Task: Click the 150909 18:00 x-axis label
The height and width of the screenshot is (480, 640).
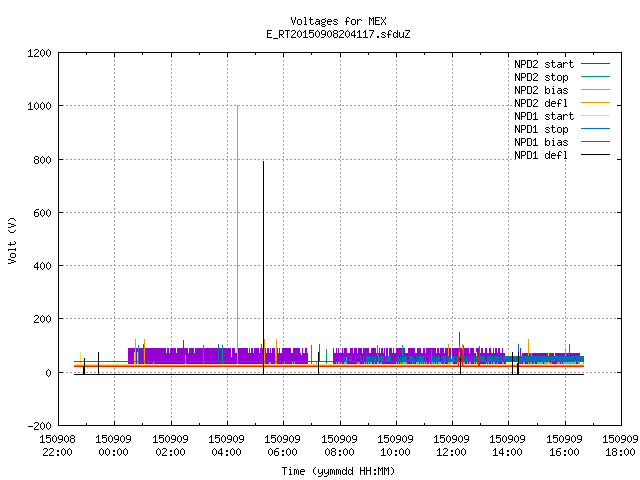Action: (620, 446)
